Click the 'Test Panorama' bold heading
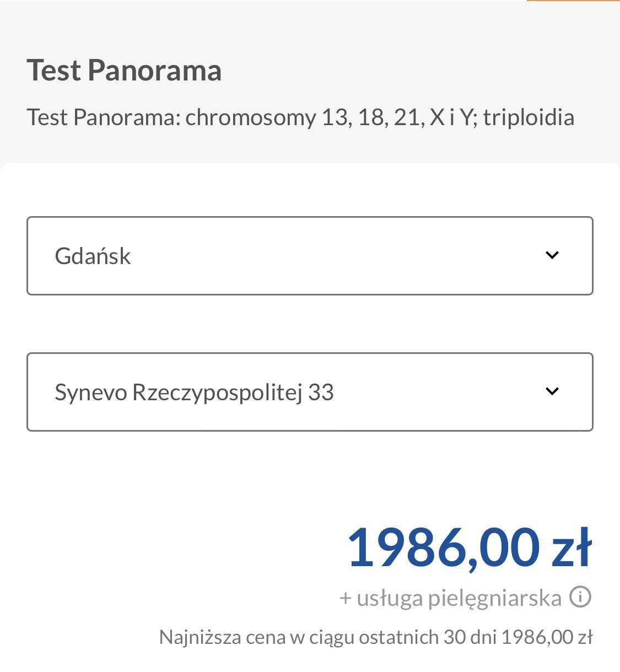 pyautogui.click(x=124, y=71)
